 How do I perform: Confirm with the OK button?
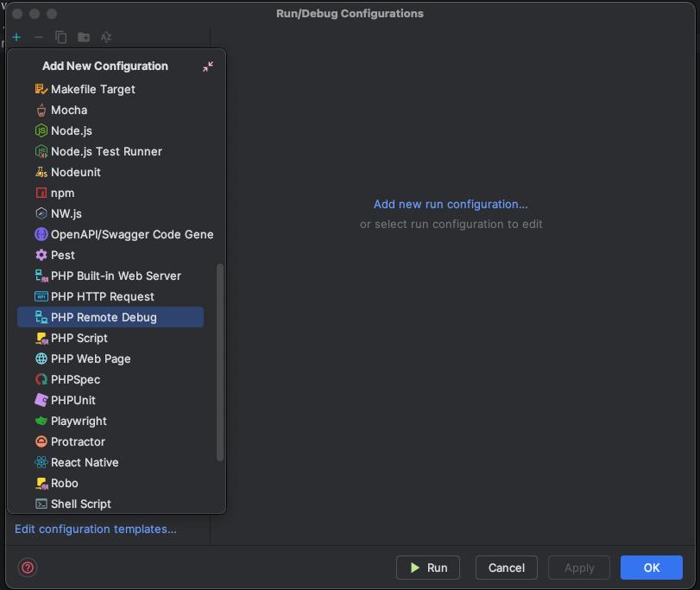[652, 568]
